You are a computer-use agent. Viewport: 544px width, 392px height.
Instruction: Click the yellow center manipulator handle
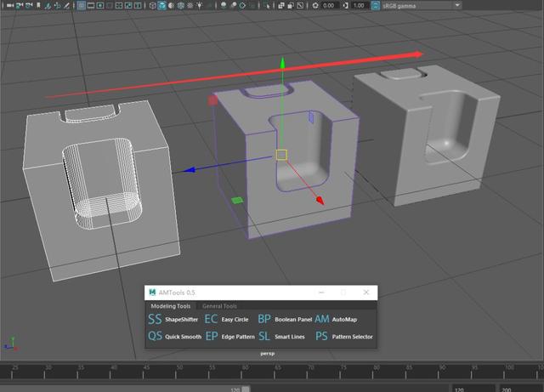(282, 156)
